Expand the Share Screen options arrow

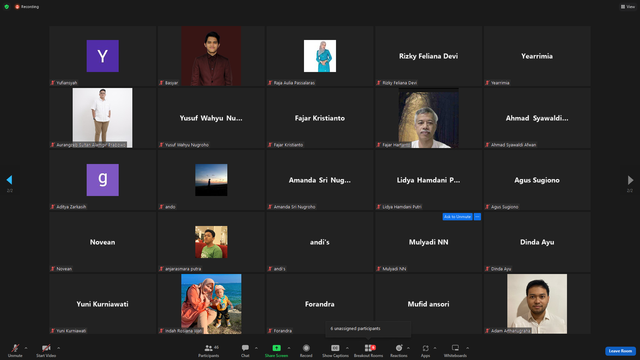(289, 348)
